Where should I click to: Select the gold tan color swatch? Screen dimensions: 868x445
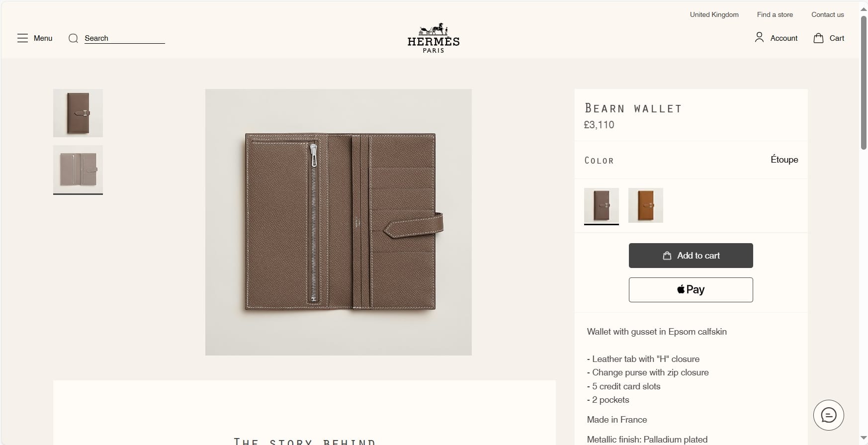click(646, 205)
